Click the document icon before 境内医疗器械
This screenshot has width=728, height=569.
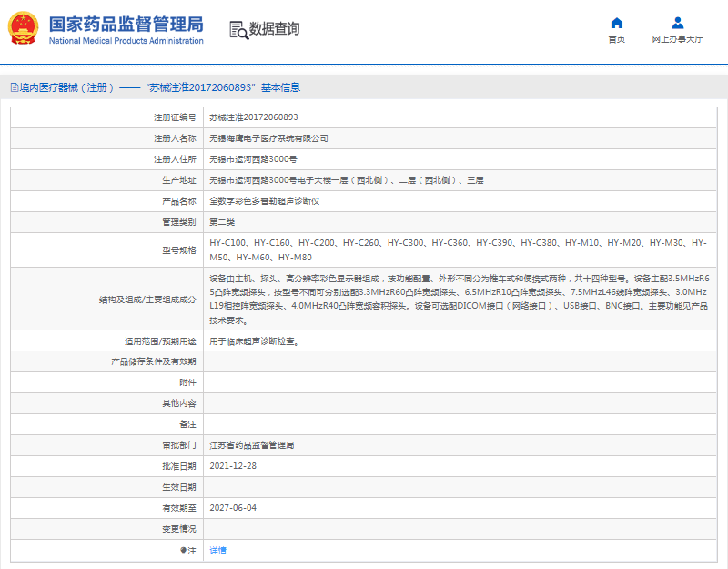click(x=14, y=88)
